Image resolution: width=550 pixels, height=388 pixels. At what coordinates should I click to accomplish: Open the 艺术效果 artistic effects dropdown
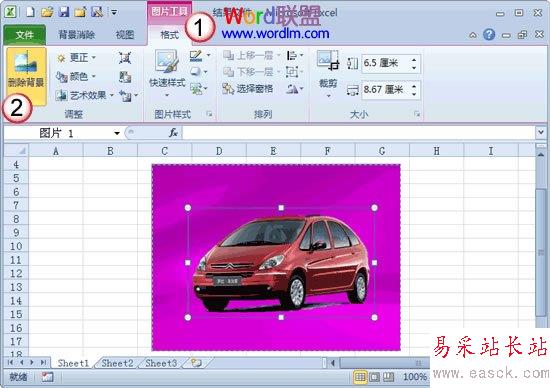(x=85, y=95)
